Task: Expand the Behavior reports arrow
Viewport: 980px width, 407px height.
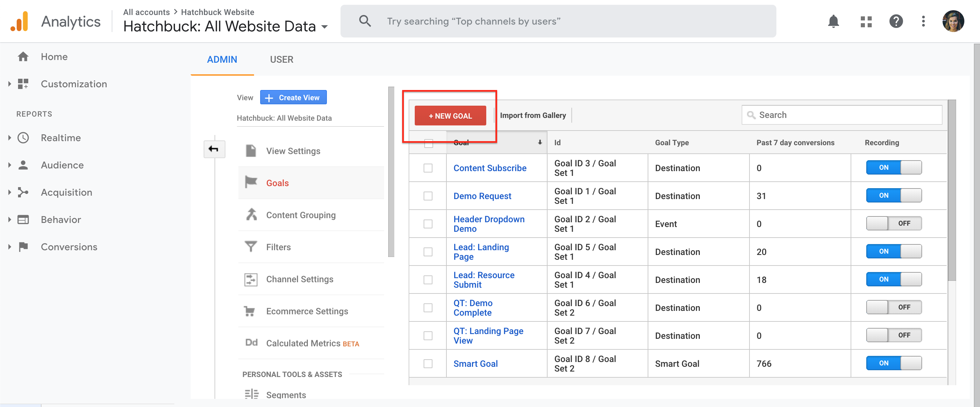Action: [x=10, y=220]
